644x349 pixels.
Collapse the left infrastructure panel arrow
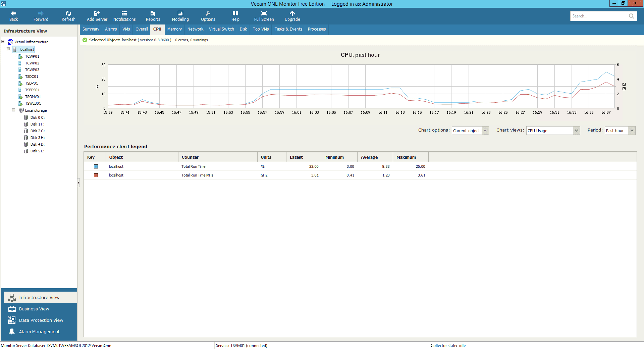[x=78, y=183]
